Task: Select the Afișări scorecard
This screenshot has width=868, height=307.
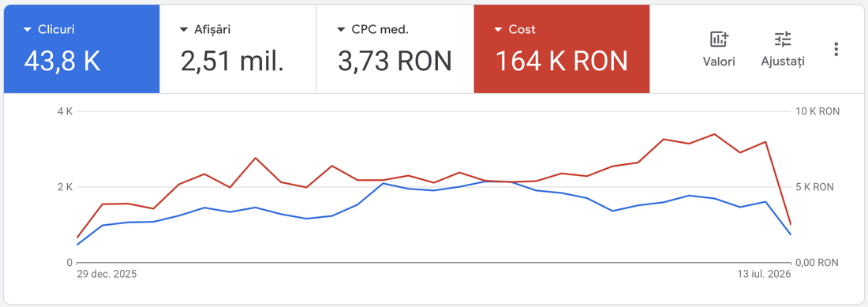Action: [x=238, y=49]
